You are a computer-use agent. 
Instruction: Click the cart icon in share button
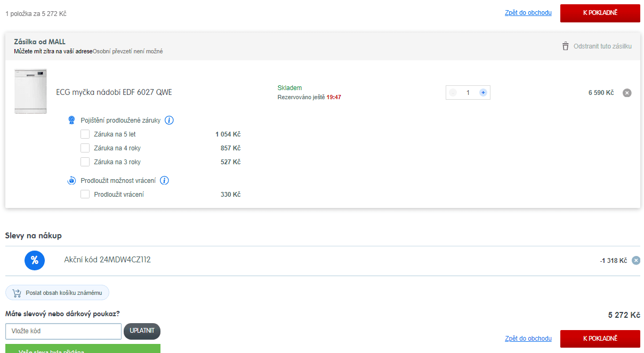click(x=17, y=293)
